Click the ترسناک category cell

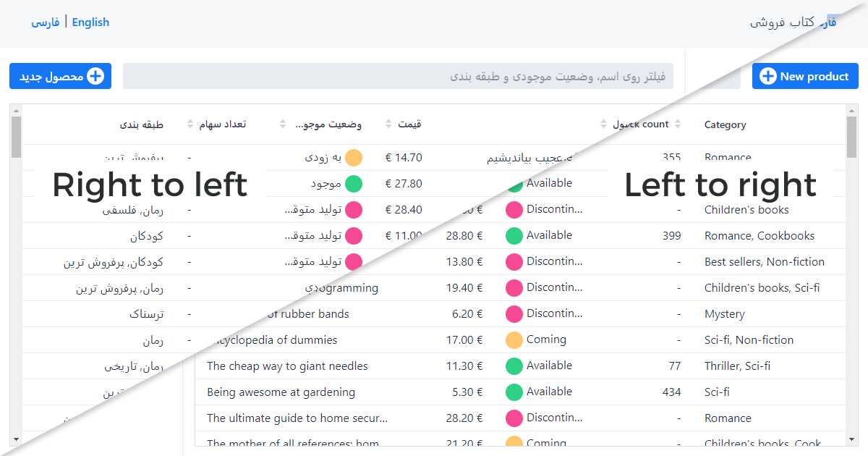click(147, 314)
